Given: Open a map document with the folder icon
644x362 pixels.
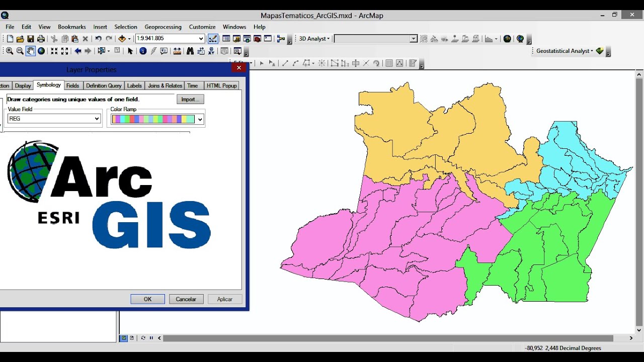Looking at the screenshot, I should pos(20,39).
